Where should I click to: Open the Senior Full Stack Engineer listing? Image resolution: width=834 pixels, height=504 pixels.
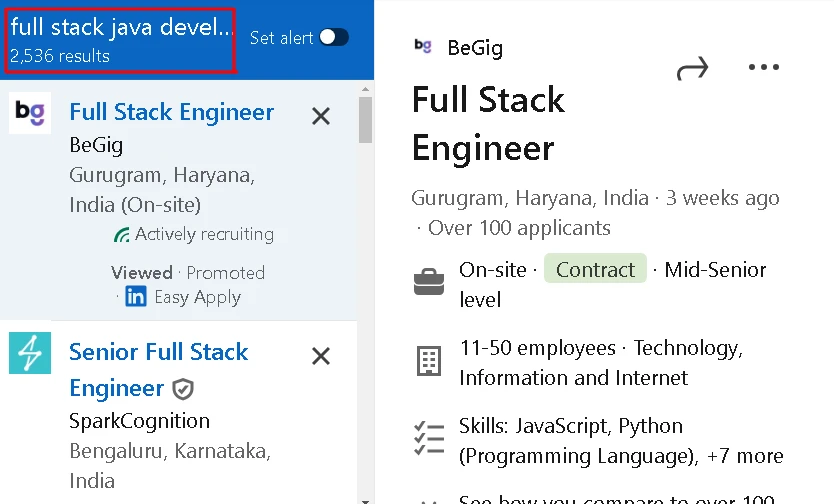[x=159, y=370]
